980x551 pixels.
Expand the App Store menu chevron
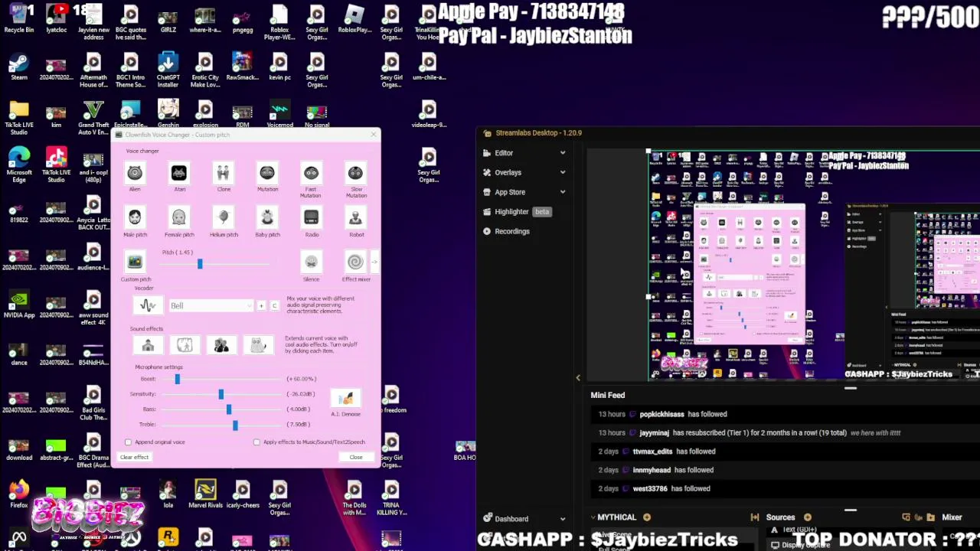pyautogui.click(x=563, y=192)
